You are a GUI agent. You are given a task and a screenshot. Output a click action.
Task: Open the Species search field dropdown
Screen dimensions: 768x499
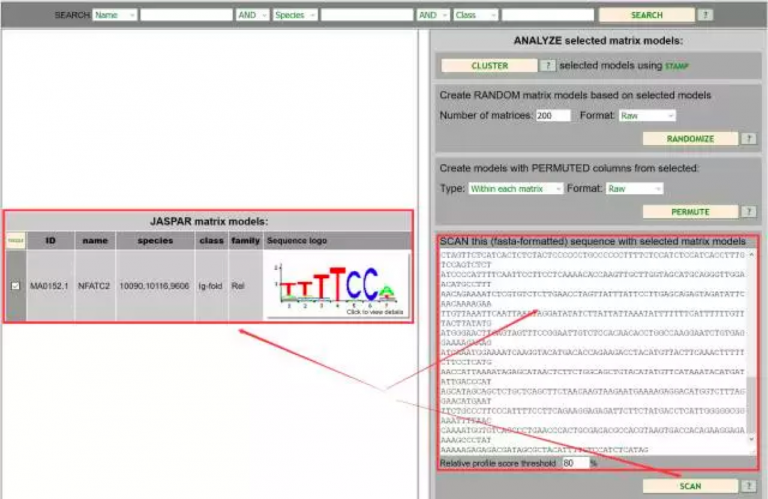click(x=295, y=15)
